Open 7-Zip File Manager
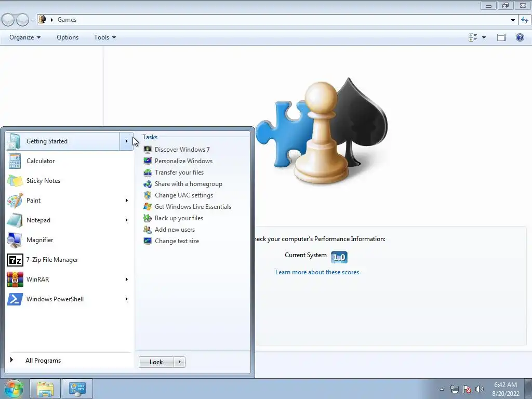532x399 pixels. tap(70, 260)
